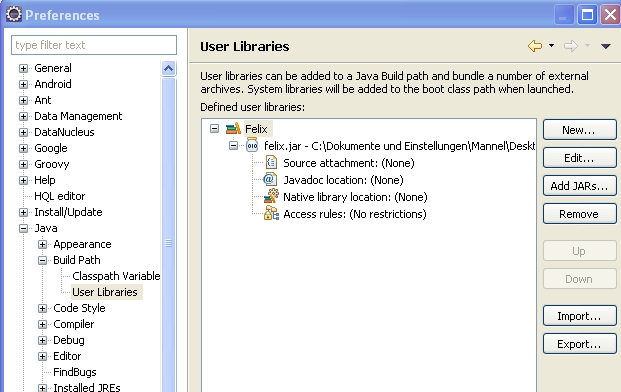Open the Forward history dropdown arrow
Viewport: 621px width, 392px height.
point(587,46)
